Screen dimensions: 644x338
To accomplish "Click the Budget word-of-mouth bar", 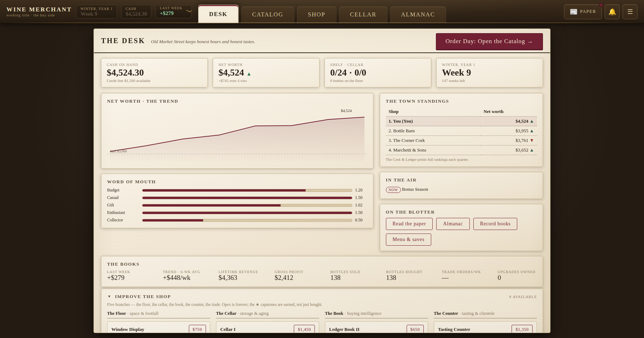I will pyautogui.click(x=247, y=190).
